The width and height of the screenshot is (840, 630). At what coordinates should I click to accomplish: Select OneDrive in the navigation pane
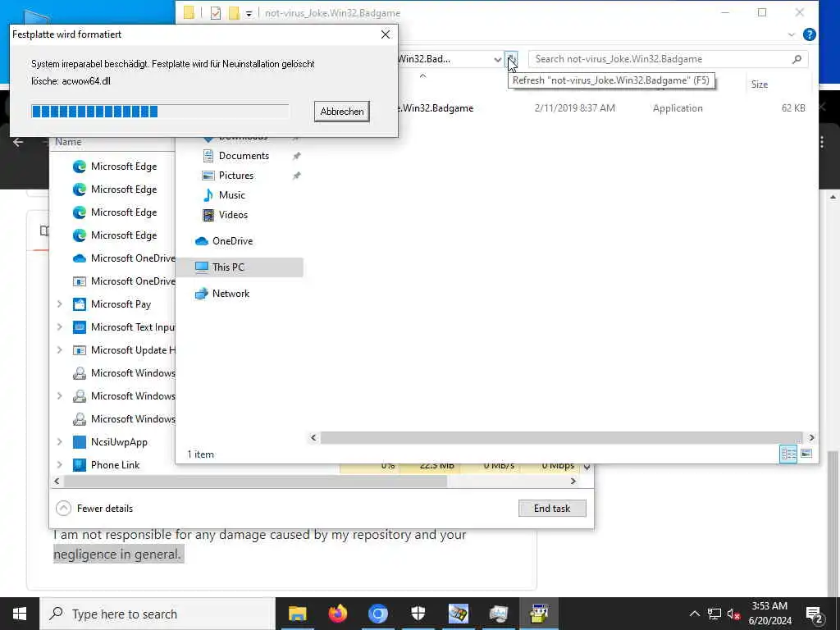pyautogui.click(x=232, y=241)
